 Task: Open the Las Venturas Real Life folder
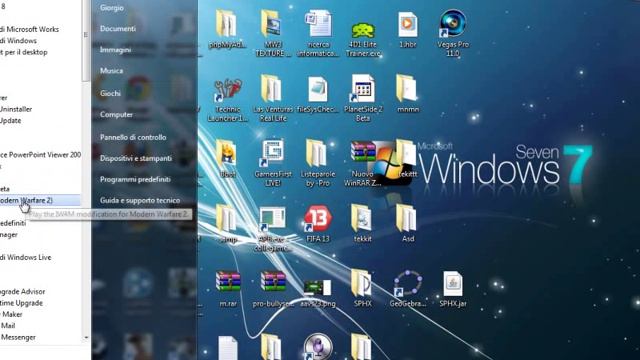point(272,89)
